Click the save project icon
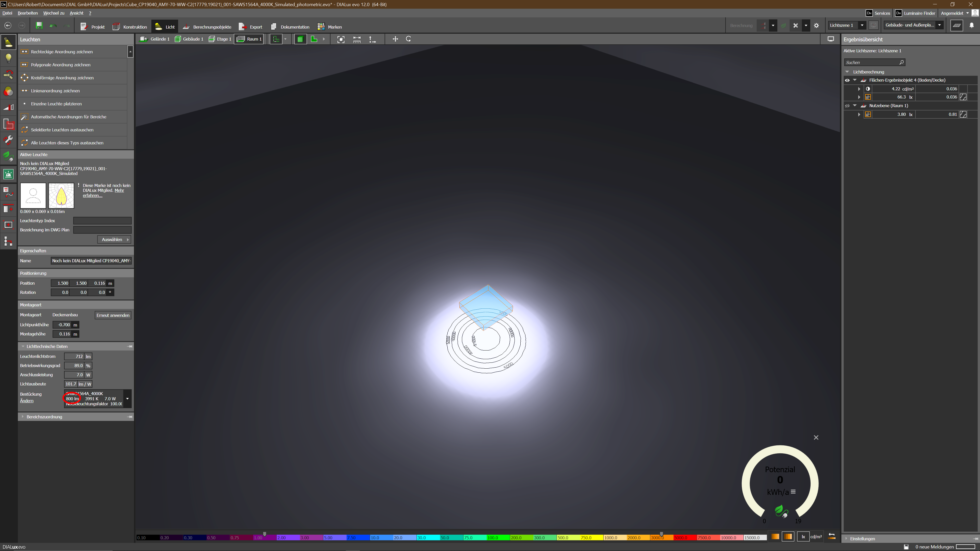This screenshot has width=980, height=551. click(39, 26)
